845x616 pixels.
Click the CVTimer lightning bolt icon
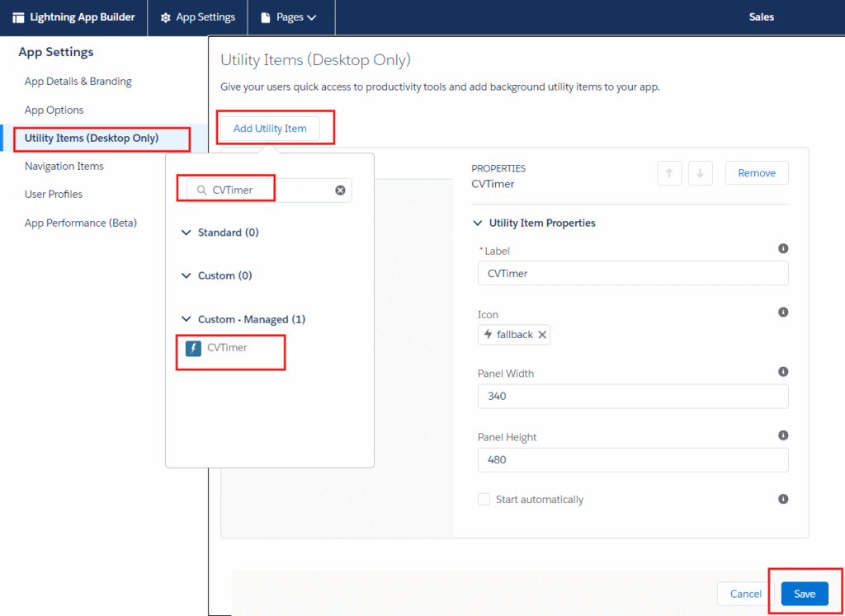193,348
